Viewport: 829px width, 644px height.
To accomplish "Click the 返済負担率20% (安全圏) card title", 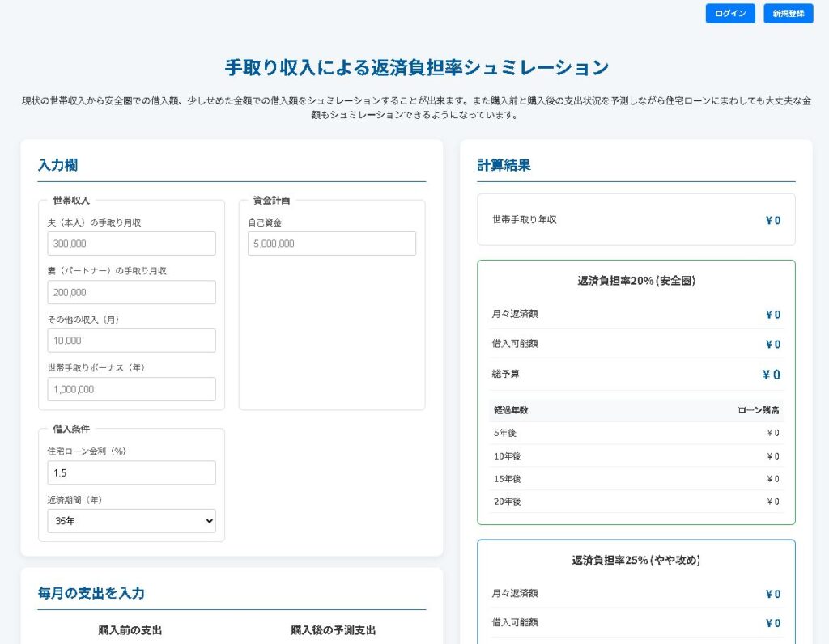I will tap(636, 282).
